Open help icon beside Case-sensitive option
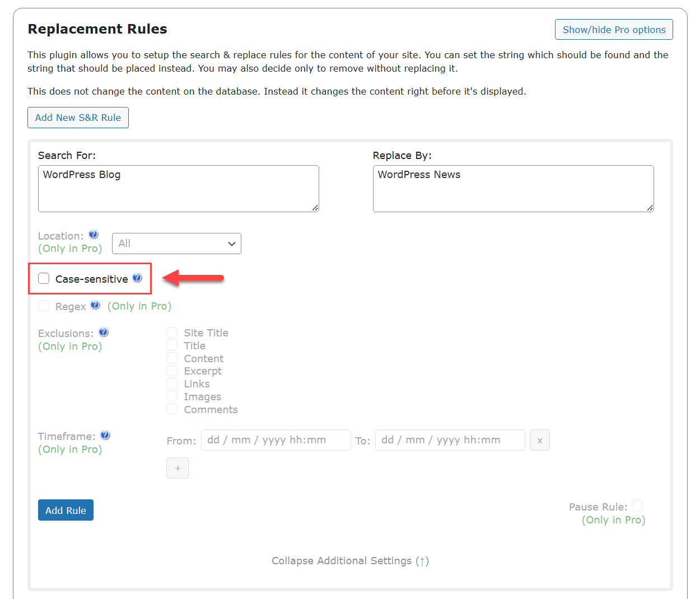This screenshot has height=599, width=700. 137,278
